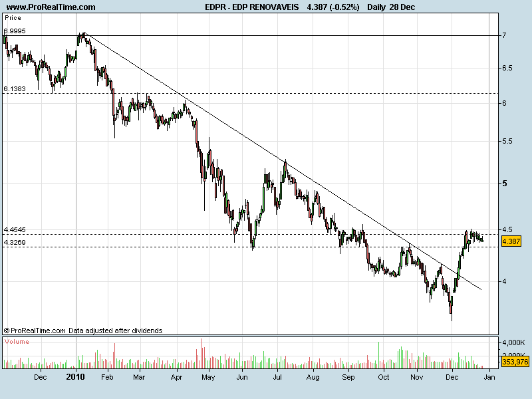
Task: Click the Jan label on time axis
Action: (x=489, y=377)
